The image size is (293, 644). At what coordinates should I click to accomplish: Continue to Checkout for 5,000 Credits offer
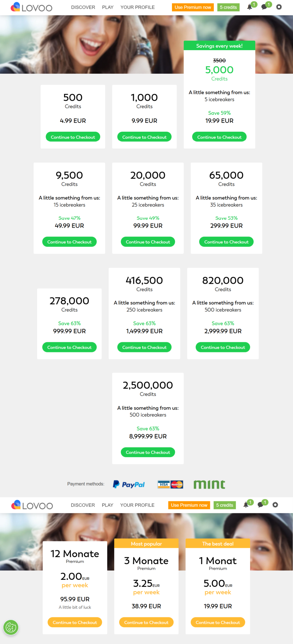point(219,137)
